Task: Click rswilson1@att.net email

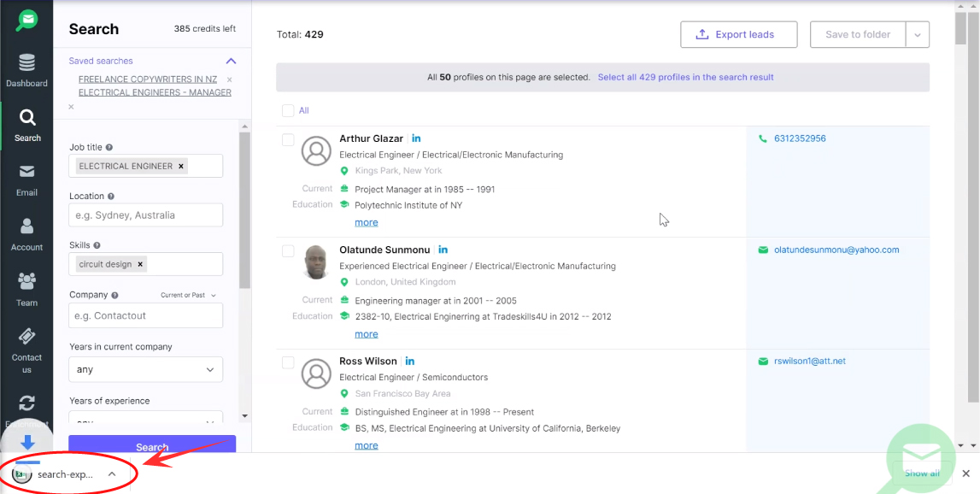Action: click(809, 362)
